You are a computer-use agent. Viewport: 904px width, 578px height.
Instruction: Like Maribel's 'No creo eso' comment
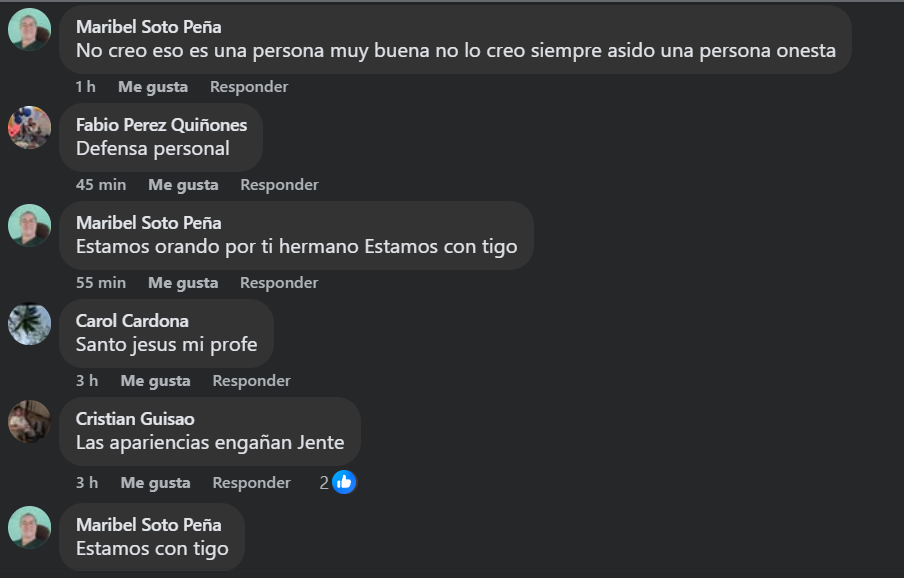click(153, 87)
